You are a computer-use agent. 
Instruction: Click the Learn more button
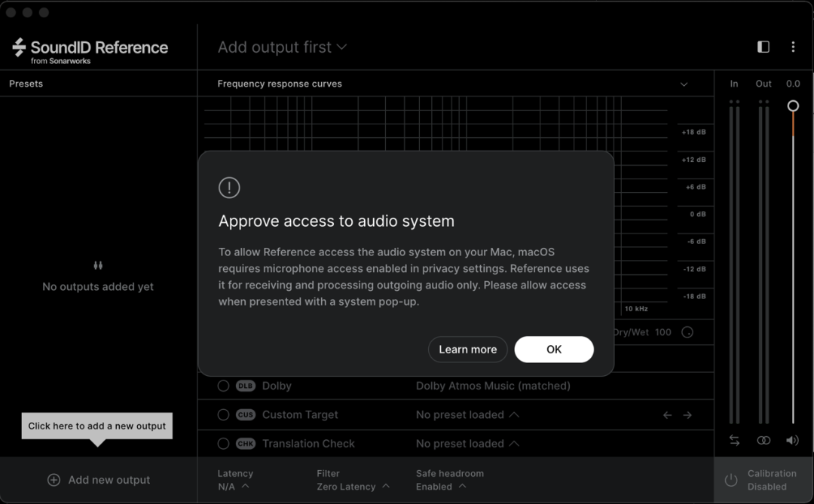pos(467,350)
